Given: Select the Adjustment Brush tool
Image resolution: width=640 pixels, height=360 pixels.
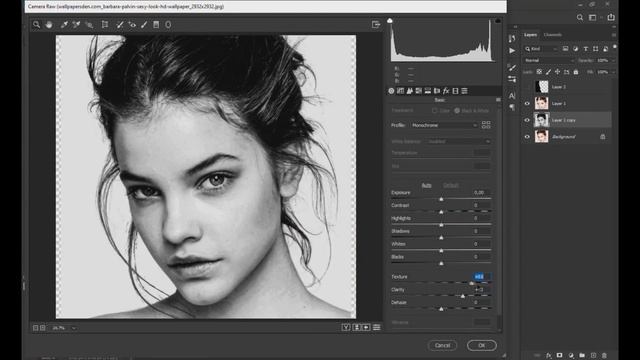Looking at the screenshot, I should (144, 25).
